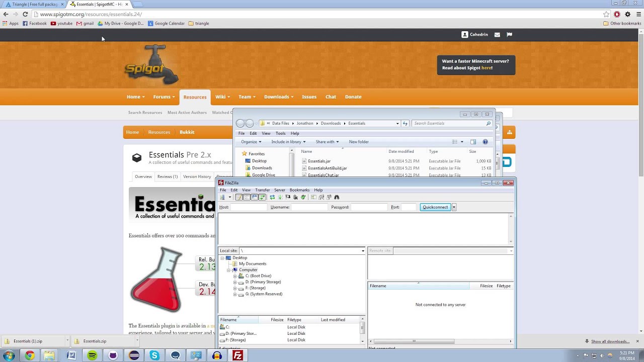The height and width of the screenshot is (362, 644).
Task: Bookmark page with the star icon
Action: (x=606, y=14)
